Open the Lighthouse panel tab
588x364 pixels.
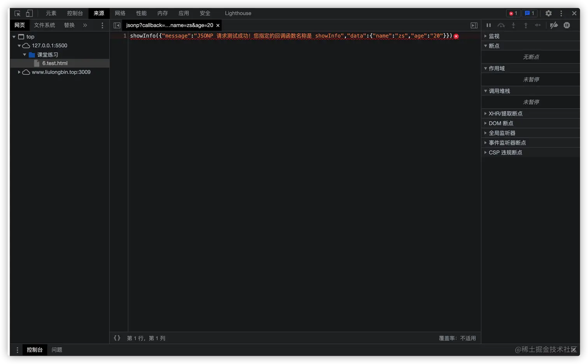click(238, 13)
